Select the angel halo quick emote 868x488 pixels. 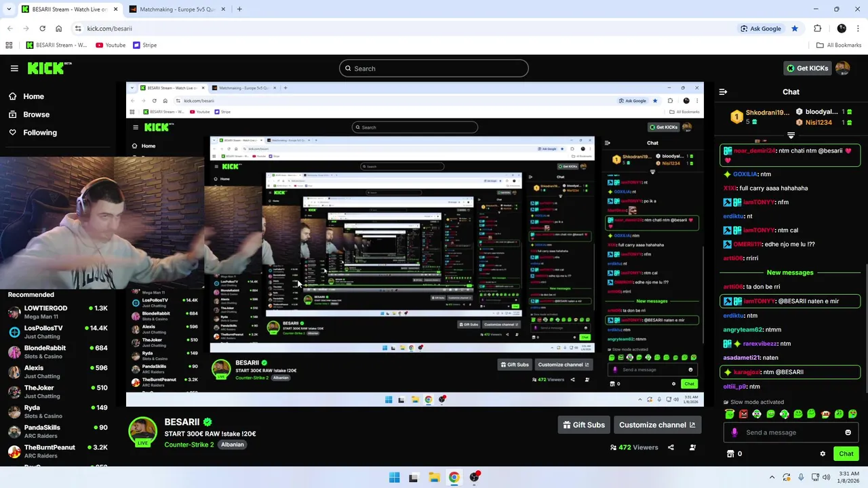pyautogui.click(x=730, y=413)
